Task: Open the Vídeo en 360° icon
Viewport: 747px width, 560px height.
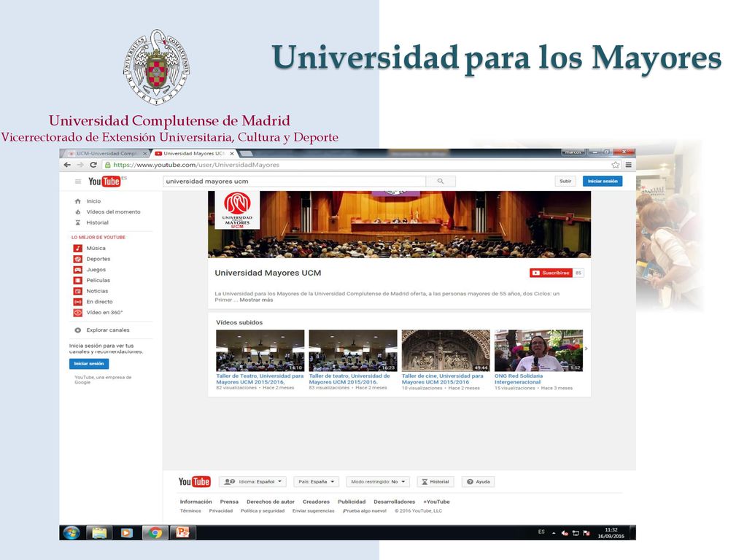Action: point(77,313)
